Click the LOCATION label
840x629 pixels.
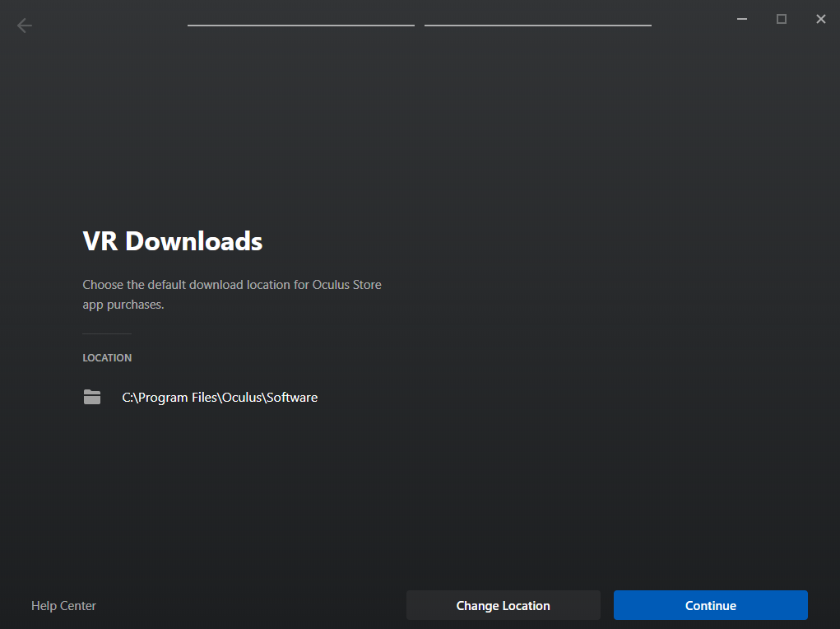click(107, 357)
